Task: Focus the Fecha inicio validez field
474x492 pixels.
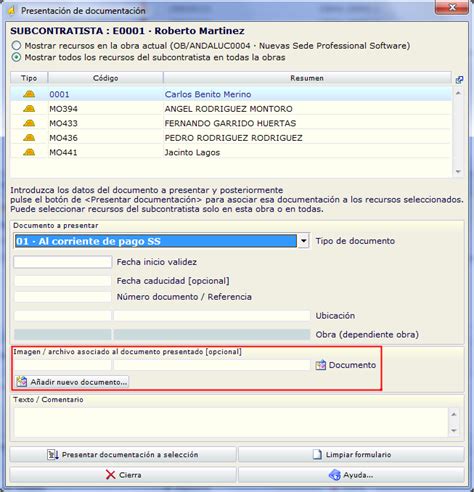Action: (x=63, y=262)
